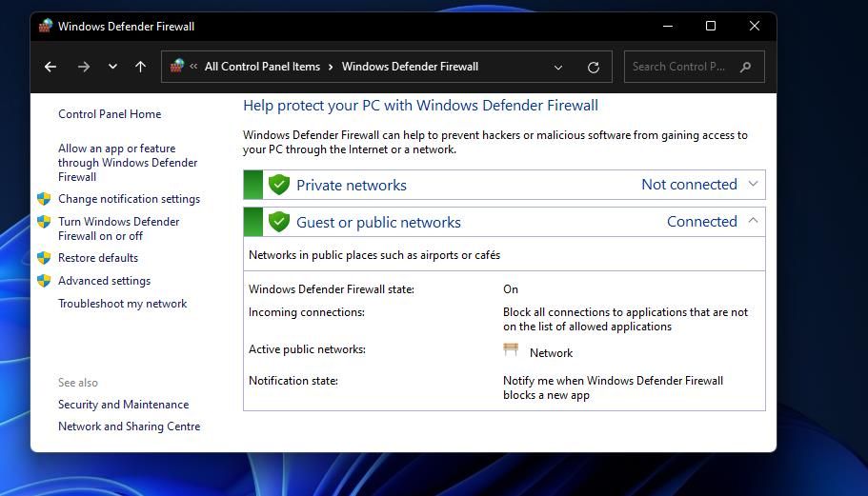Click the Up to parent folder arrow
This screenshot has height=496, width=868.
140,67
